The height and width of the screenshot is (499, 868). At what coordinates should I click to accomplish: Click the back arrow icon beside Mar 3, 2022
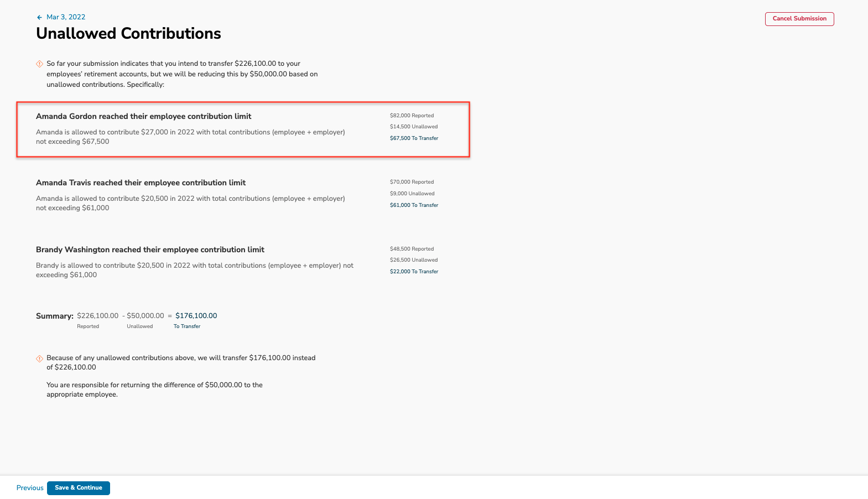click(39, 18)
